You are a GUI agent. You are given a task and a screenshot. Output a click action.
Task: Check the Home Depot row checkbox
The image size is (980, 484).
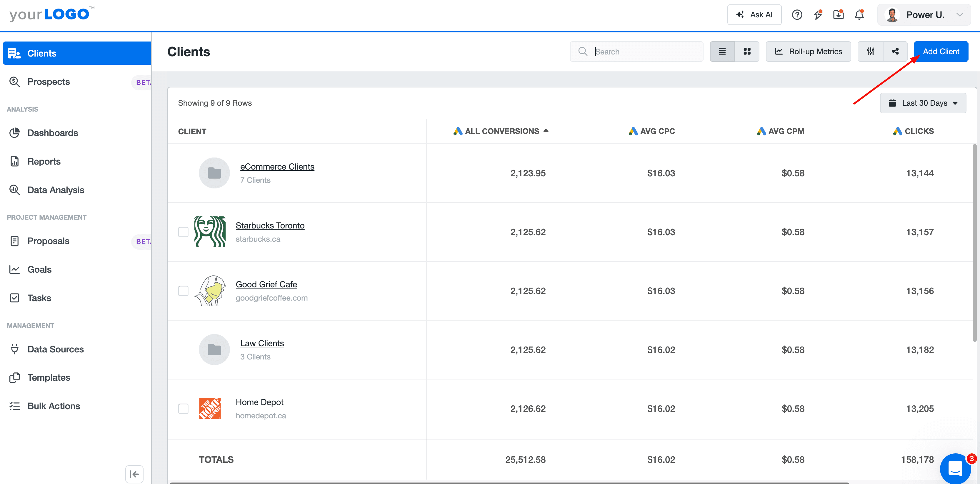point(183,408)
